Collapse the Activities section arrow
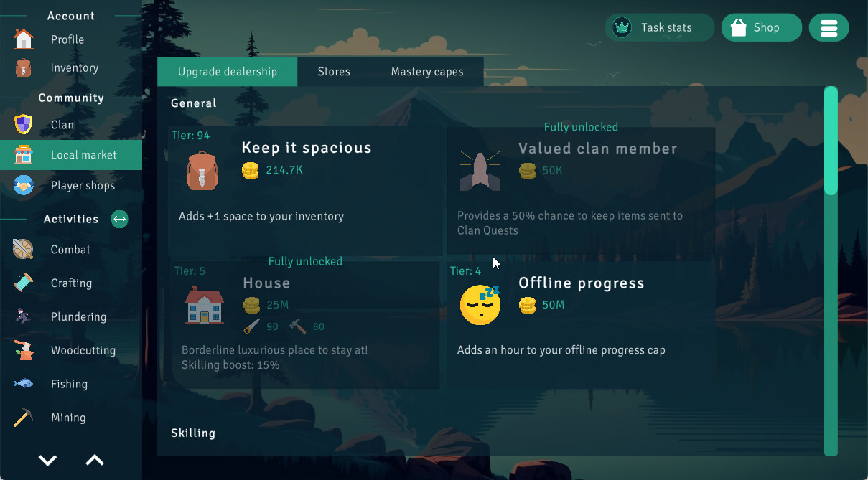Image resolution: width=868 pixels, height=480 pixels. 119,219
